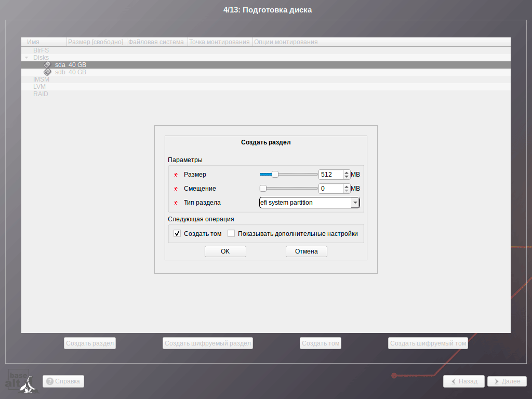
Task: Click the help question mark icon
Action: coord(50,381)
